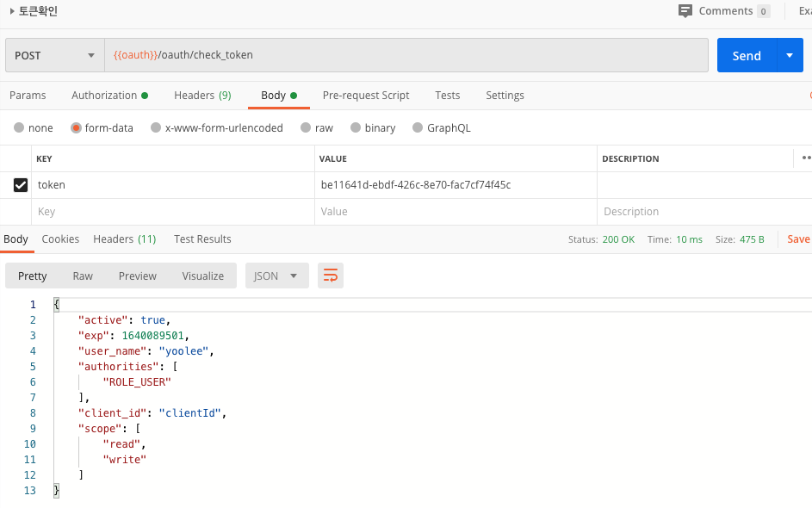Click the Save response link

click(x=798, y=239)
